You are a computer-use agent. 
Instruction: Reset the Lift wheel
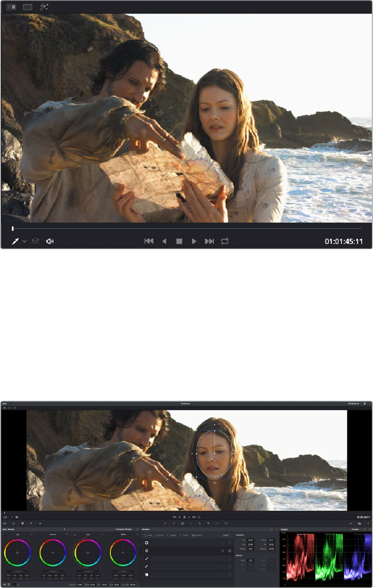click(x=32, y=534)
